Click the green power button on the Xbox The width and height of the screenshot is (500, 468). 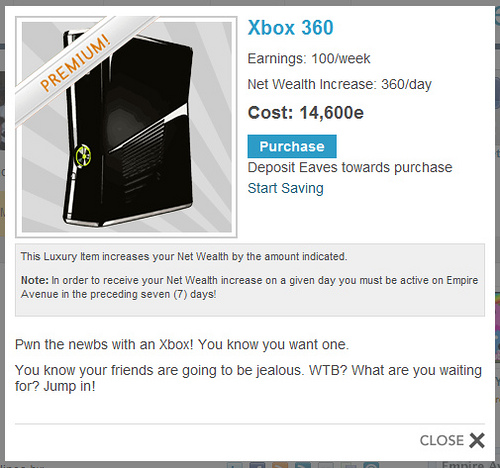coord(83,156)
